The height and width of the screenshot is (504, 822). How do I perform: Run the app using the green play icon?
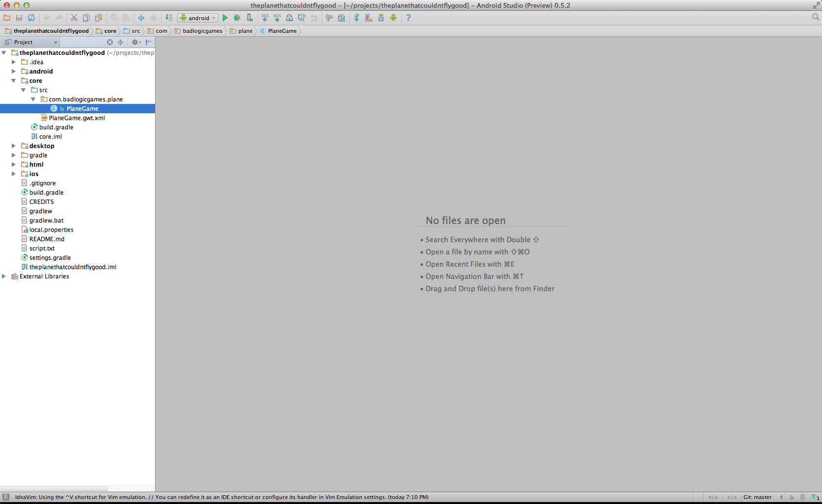click(x=225, y=18)
